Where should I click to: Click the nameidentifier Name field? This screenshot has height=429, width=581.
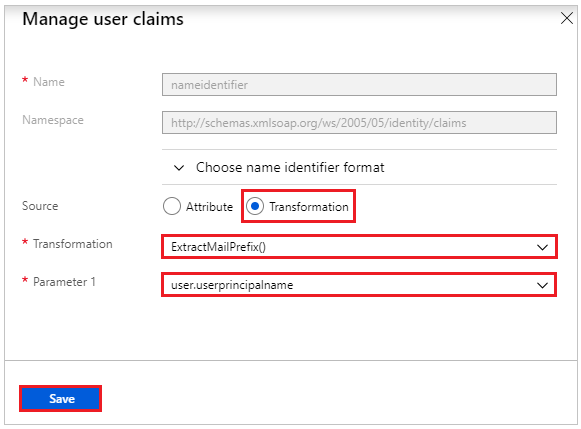click(359, 84)
